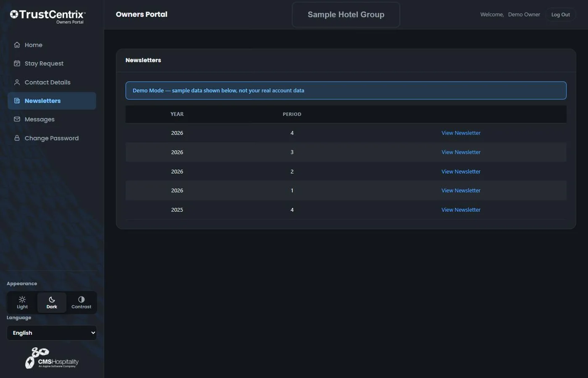The width and height of the screenshot is (588, 378).
Task: Switch appearance to Light mode
Action: (x=22, y=302)
